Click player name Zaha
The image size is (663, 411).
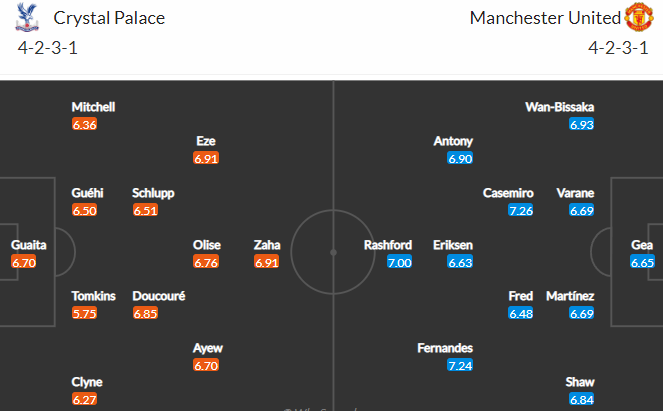point(267,245)
